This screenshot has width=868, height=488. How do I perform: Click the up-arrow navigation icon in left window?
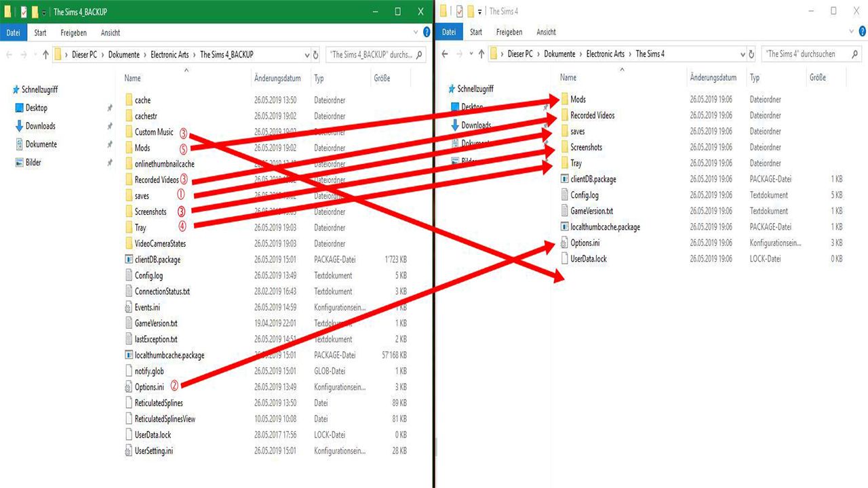pyautogui.click(x=45, y=55)
